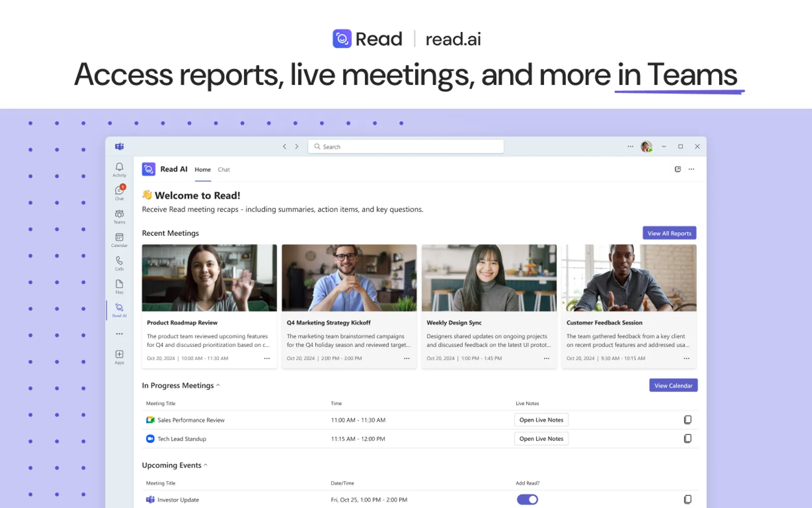Viewport: 812px width, 508px height.
Task: Open settings and more in title bar
Action: (x=630, y=146)
